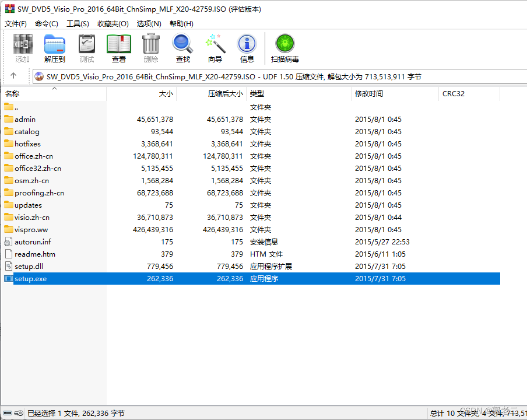Screen dimensions: 527x420
Task: Click the drive icon in status bar
Action: pos(8,413)
